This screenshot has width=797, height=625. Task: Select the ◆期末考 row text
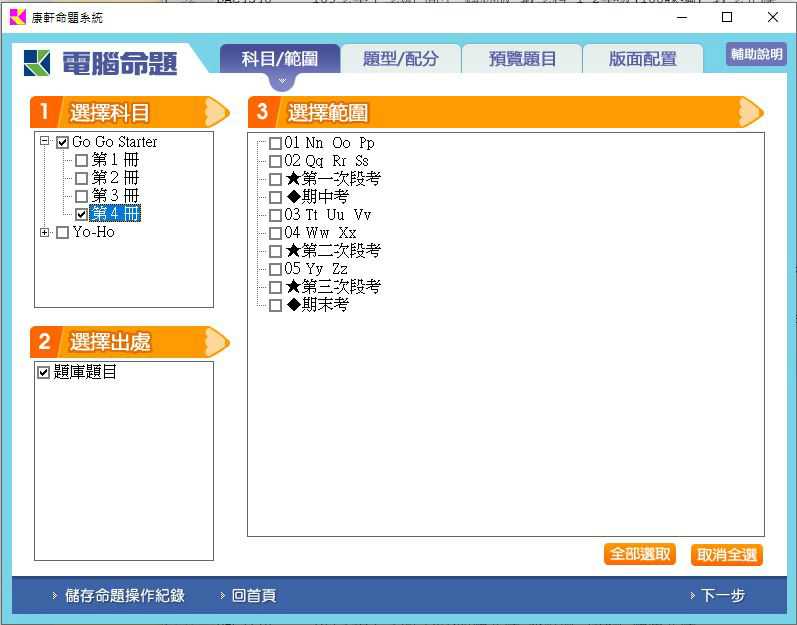[317, 305]
